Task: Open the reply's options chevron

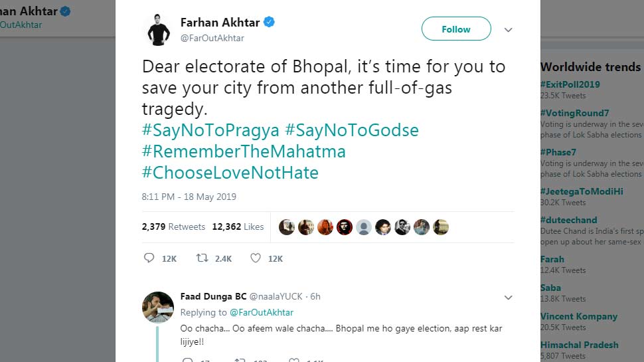Action: tap(508, 297)
